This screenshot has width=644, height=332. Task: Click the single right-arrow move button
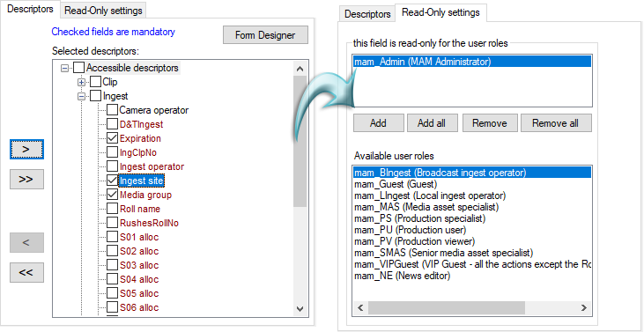pyautogui.click(x=26, y=150)
